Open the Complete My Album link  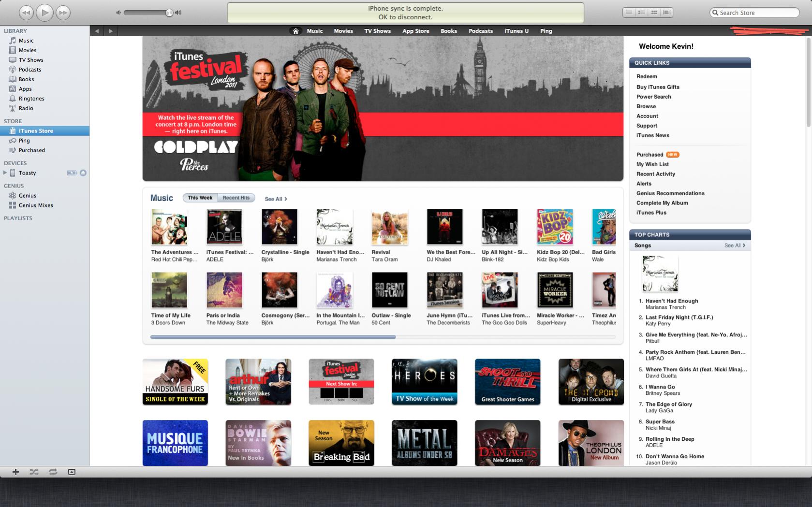tap(662, 203)
